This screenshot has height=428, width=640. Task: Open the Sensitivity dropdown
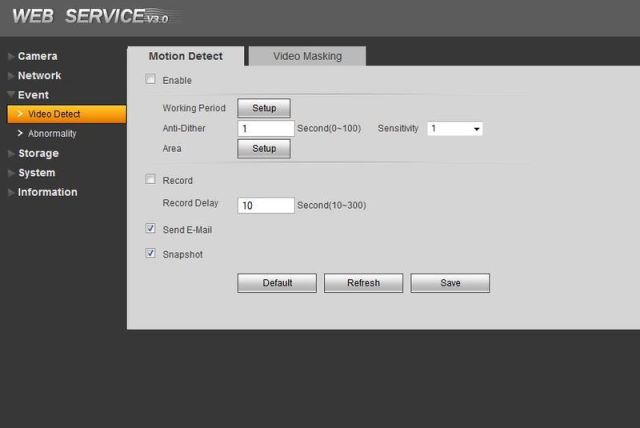click(x=455, y=129)
